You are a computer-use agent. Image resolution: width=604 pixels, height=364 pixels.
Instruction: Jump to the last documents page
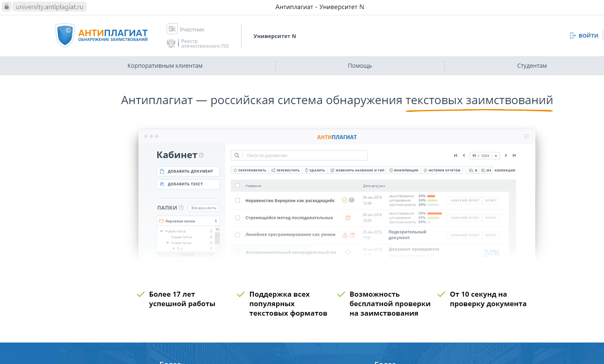514,155
